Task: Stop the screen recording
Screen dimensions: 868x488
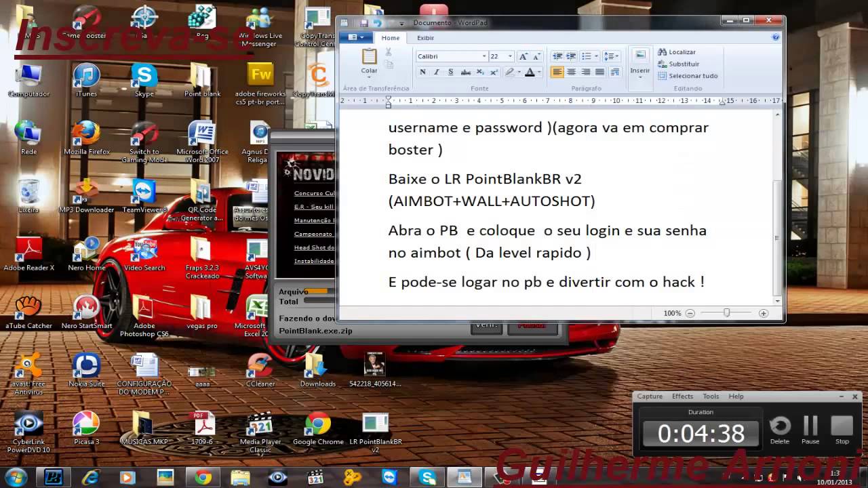Action: click(842, 429)
